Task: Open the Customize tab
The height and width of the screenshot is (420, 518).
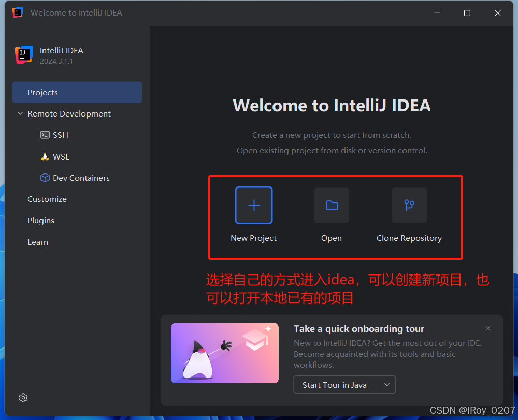Action: pyautogui.click(x=47, y=199)
